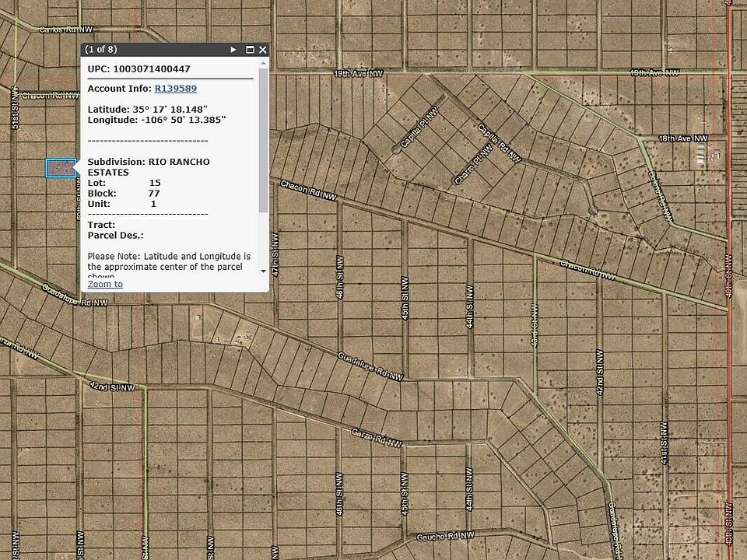Screen dimensions: 747x560
Task: Click the Capilla Rd NW road label
Action: click(499, 142)
